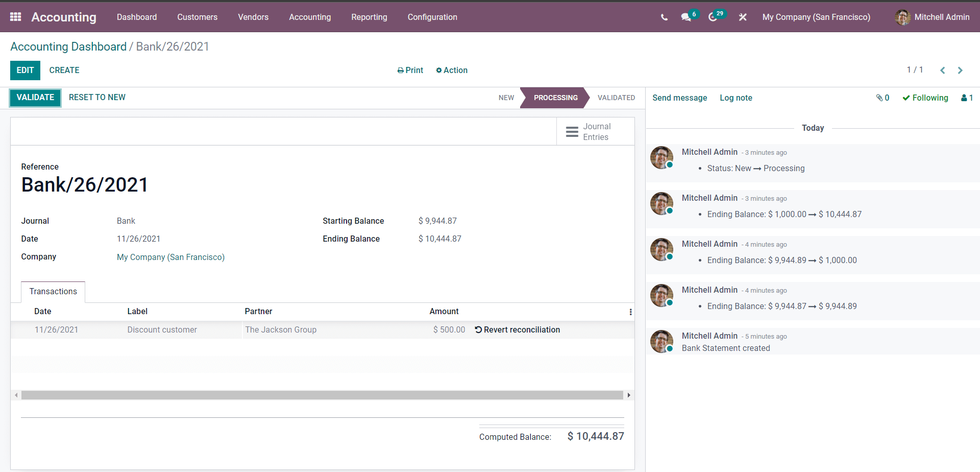Click the company value My Company (San Francisco)
This screenshot has height=472, width=980.
(x=170, y=257)
